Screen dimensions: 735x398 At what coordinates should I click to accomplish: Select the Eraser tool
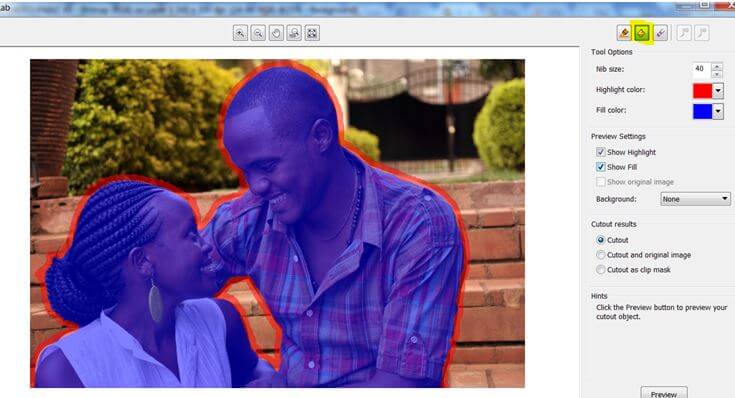coord(660,33)
